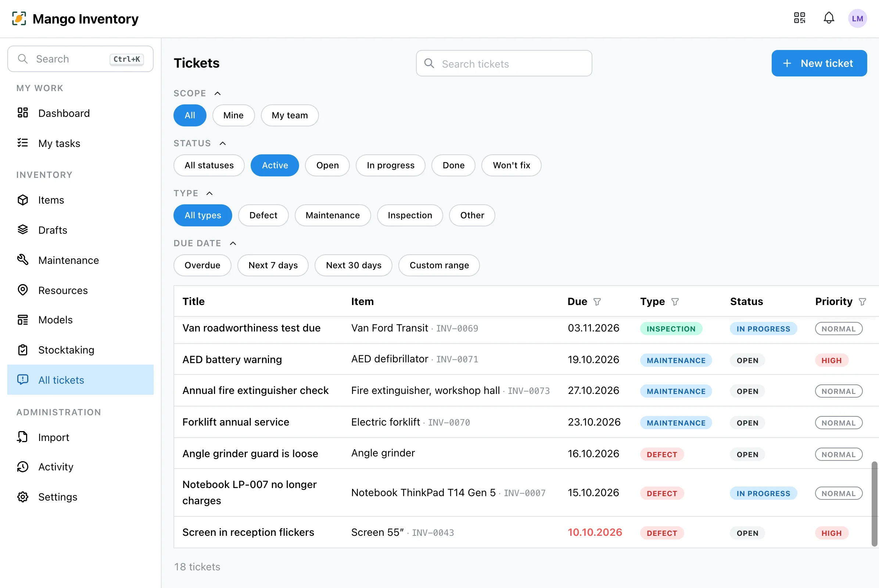Image resolution: width=879 pixels, height=588 pixels.
Task: Collapse the Status filter section
Action: click(223, 143)
